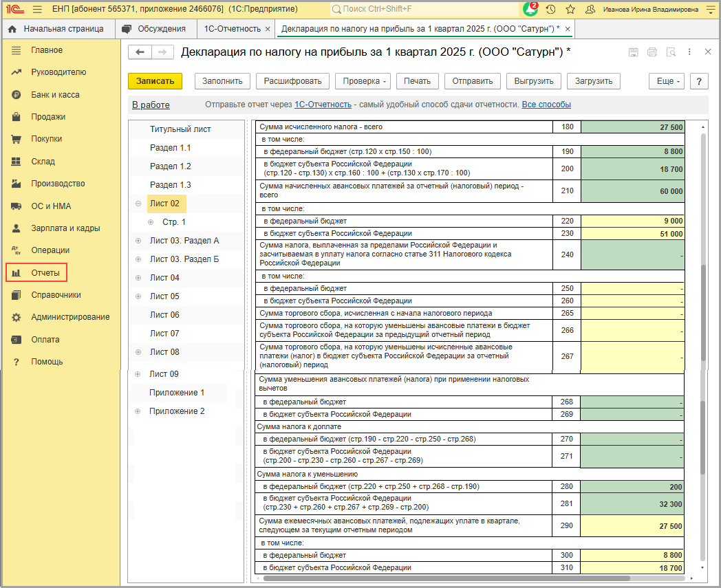Open the Проверка dropdown button
This screenshot has width=721, height=588.
tap(365, 81)
